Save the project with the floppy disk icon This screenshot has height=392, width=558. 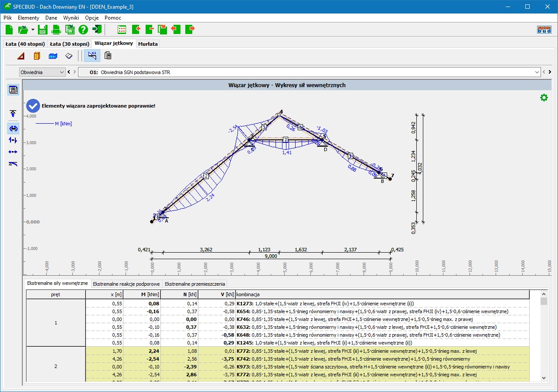pyautogui.click(x=42, y=30)
